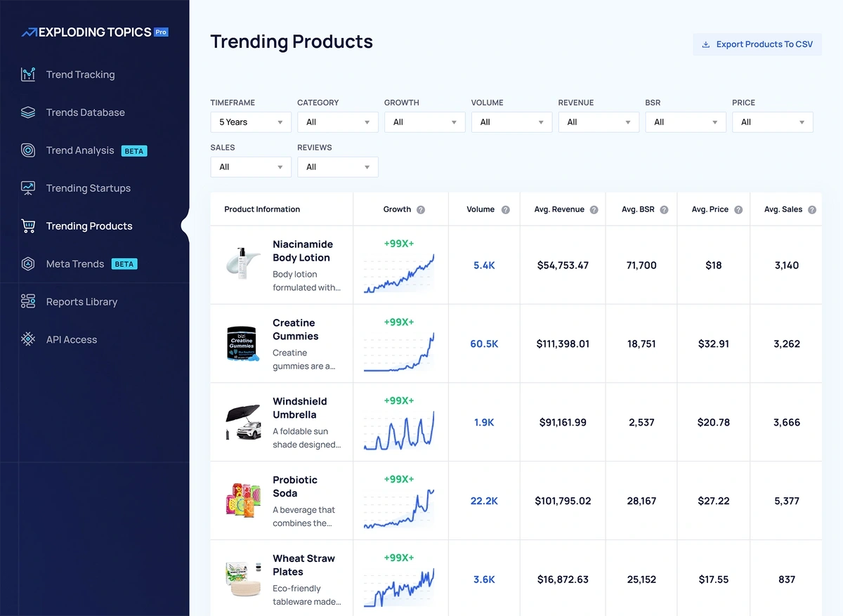
Task: Open the Price filter dropdown
Action: point(772,122)
